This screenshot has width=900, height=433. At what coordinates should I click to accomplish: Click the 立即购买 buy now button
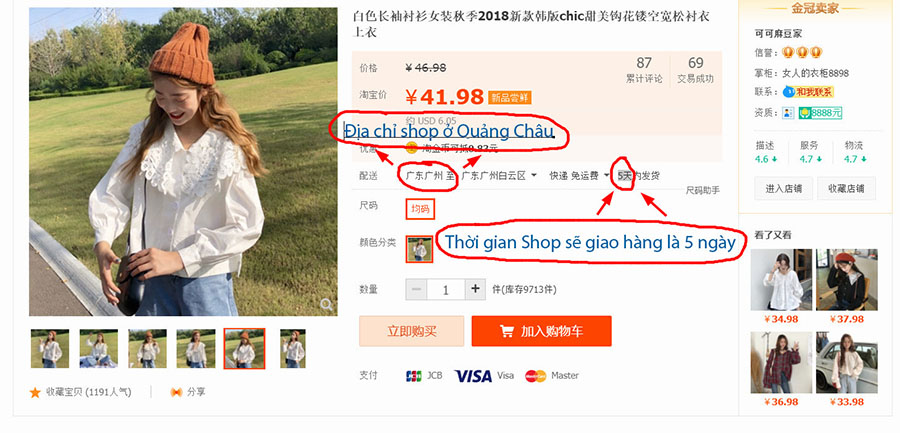click(x=412, y=331)
